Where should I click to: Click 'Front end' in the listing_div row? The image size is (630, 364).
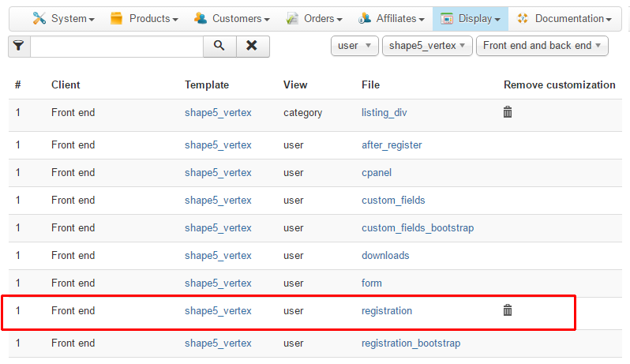tap(73, 112)
